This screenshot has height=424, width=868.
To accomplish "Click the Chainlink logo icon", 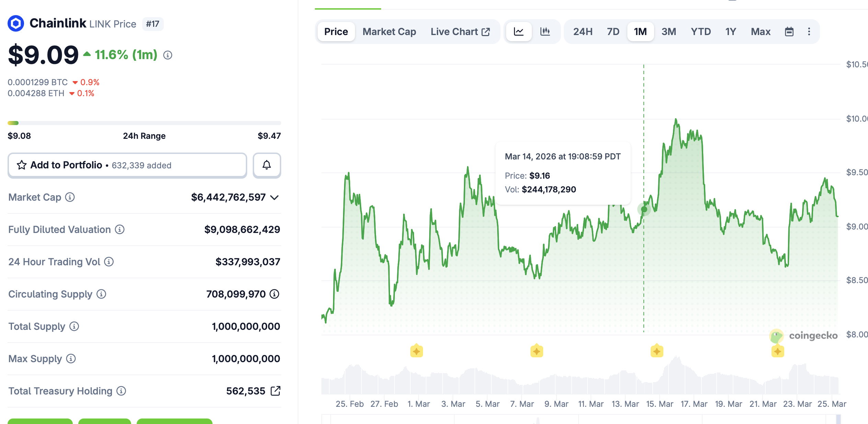I will coord(16,23).
